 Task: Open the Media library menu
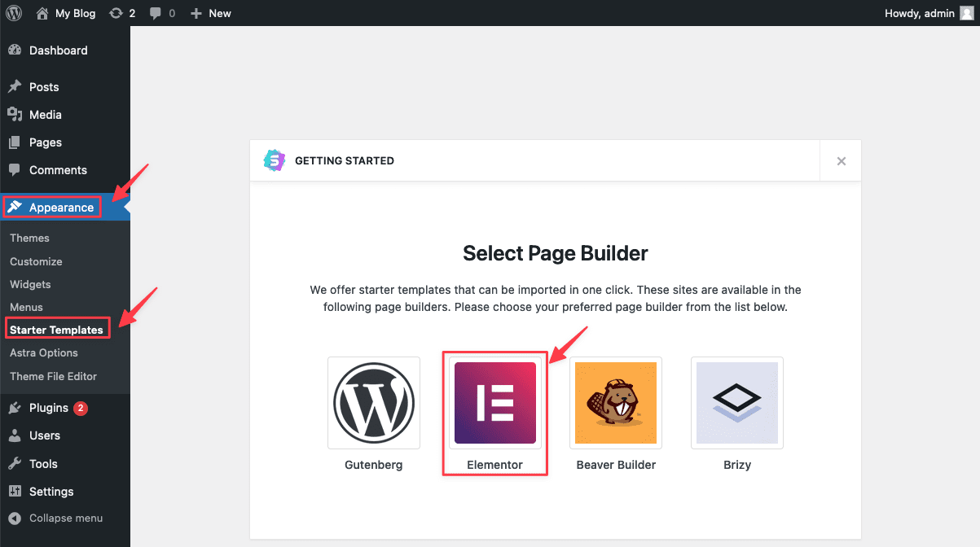(x=46, y=115)
